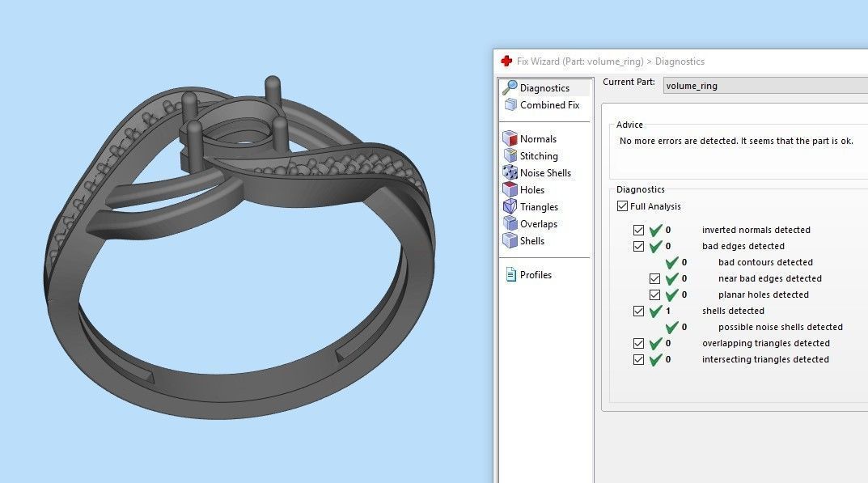
Task: Click the 'bad contours detected' label
Action: pyautogui.click(x=765, y=262)
